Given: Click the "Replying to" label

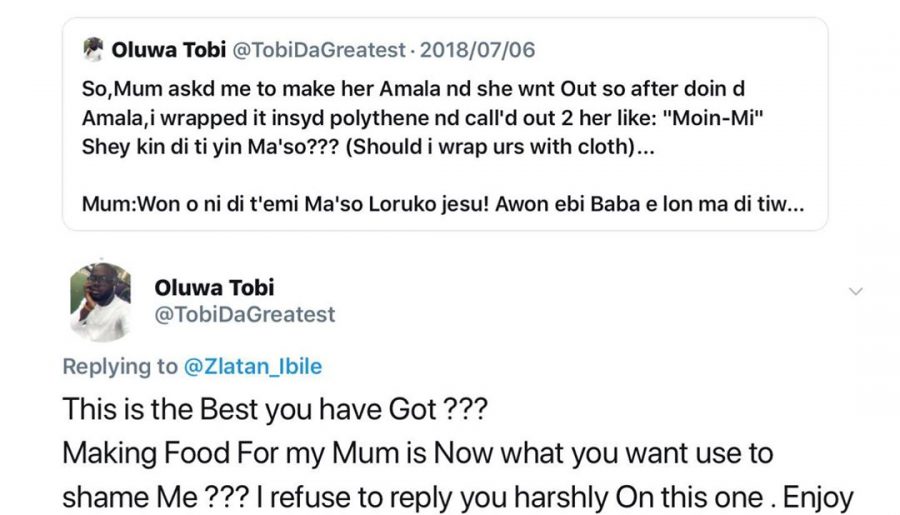Looking at the screenshot, I should pos(119,366).
